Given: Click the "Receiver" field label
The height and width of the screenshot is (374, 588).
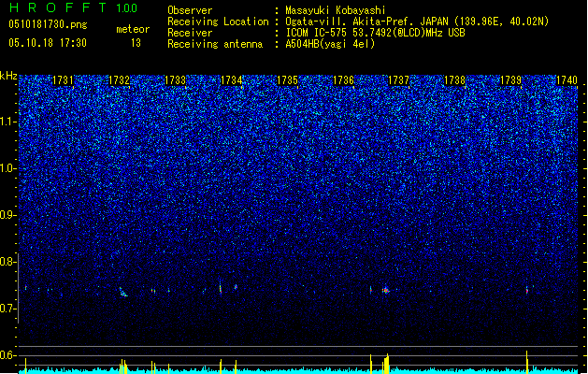Looking at the screenshot, I should click(190, 33).
